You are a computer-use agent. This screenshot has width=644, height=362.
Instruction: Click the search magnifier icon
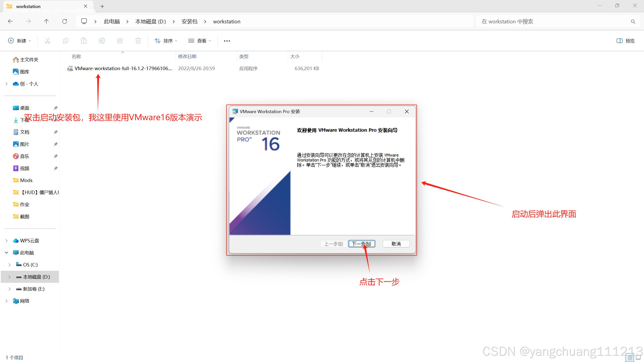coord(633,22)
